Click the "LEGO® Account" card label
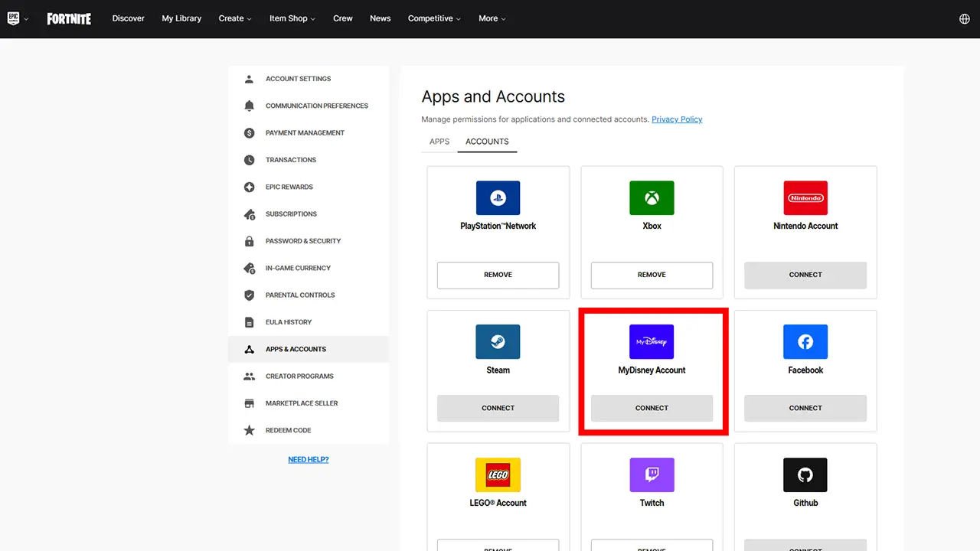Viewport: 980px width, 551px height. 498,503
